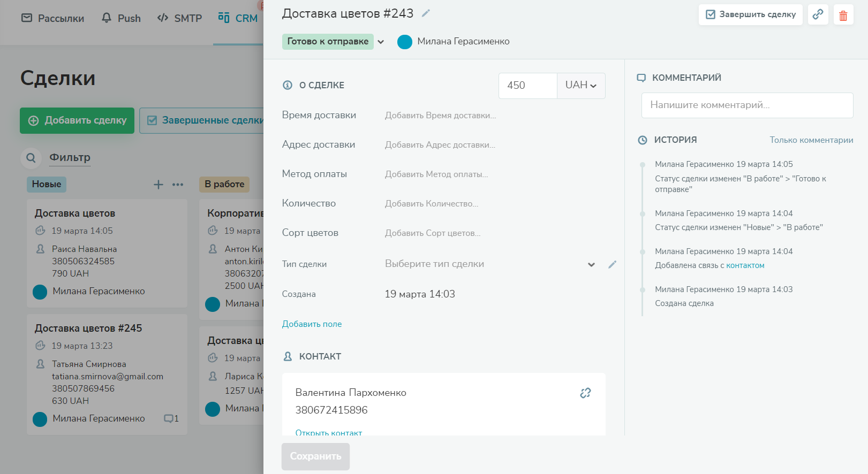Open the Рассылки menu
Screen dimensions: 868x474
coord(52,18)
